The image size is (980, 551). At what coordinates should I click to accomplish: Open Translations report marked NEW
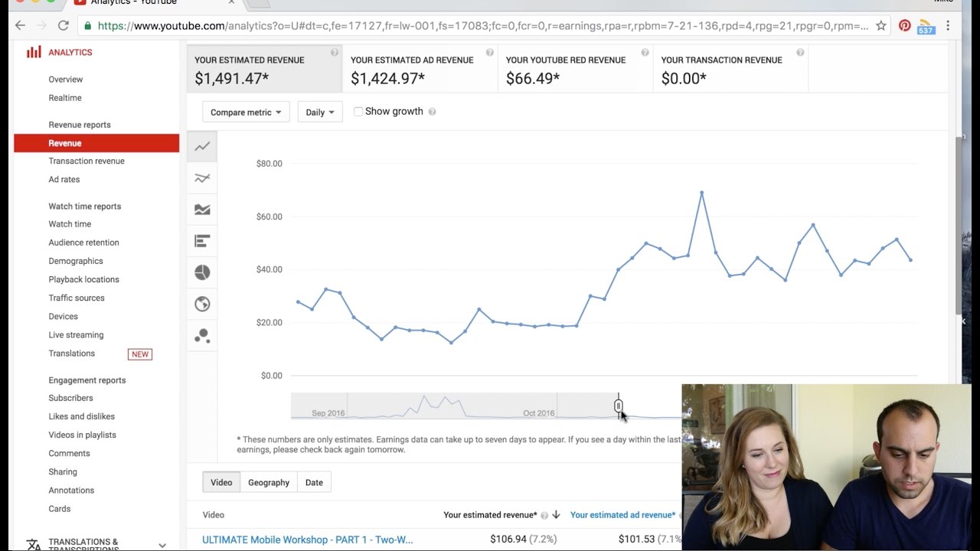pyautogui.click(x=72, y=354)
